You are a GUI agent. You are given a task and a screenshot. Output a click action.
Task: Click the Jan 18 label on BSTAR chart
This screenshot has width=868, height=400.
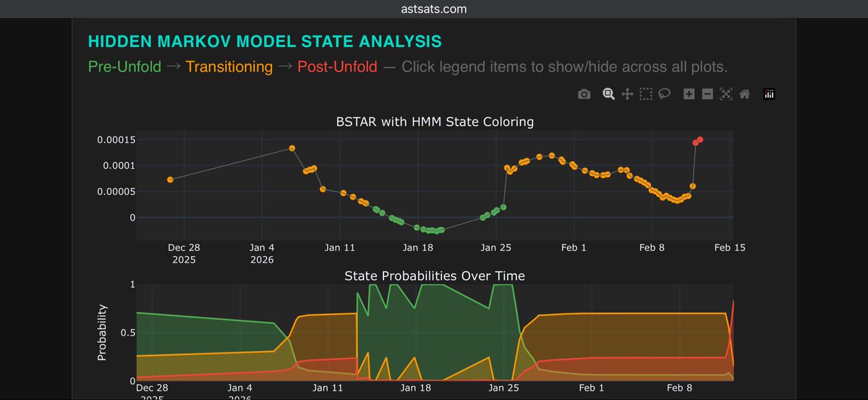click(x=417, y=247)
